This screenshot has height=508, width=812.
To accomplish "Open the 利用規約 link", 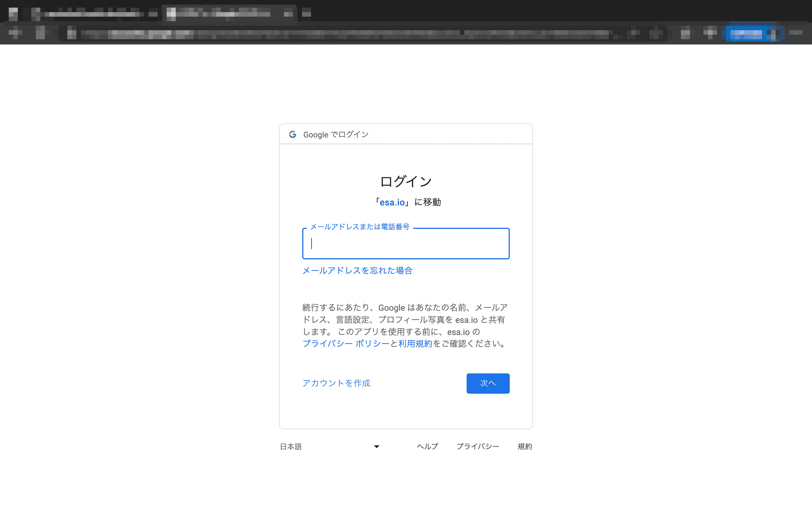I will (415, 344).
